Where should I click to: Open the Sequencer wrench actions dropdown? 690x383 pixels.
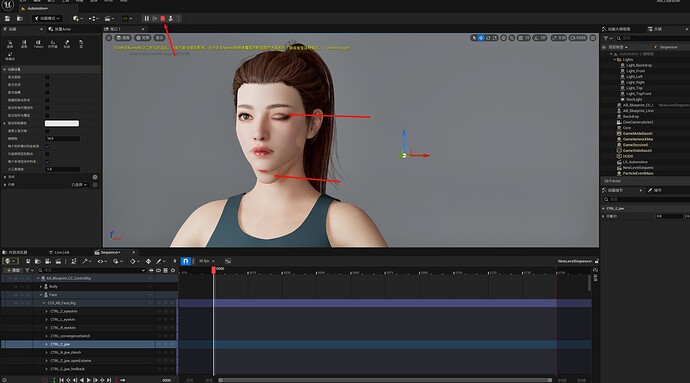coord(86,261)
